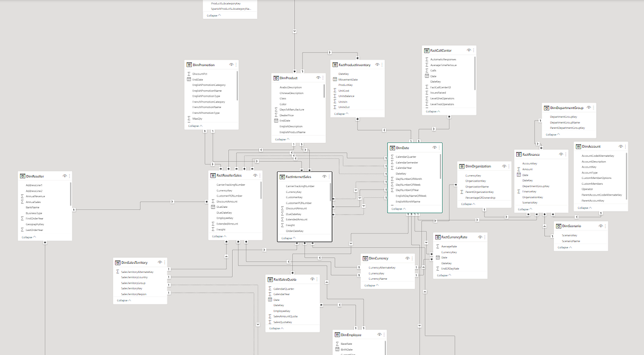Collapse the DimDate field list
644x355 pixels.
(398, 208)
